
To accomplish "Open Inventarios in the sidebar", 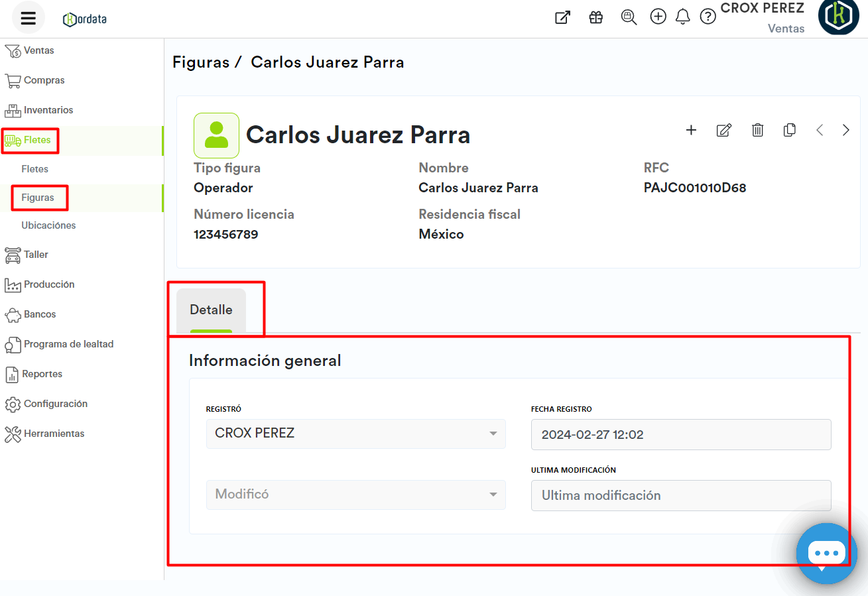I will (x=48, y=110).
